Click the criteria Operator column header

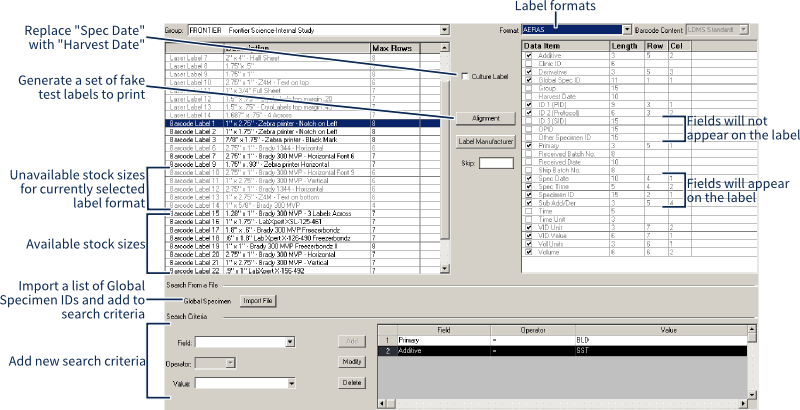(533, 330)
